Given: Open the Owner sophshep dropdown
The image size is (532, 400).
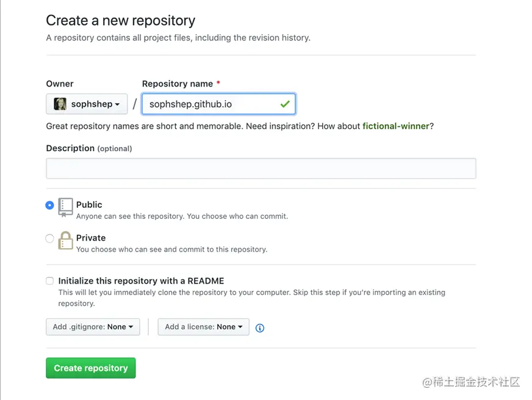Looking at the screenshot, I should point(87,104).
